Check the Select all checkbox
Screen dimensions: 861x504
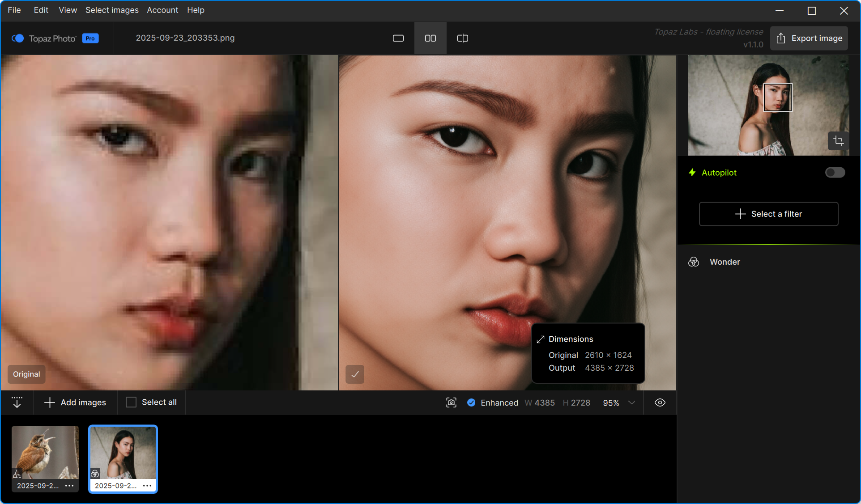[x=131, y=402]
